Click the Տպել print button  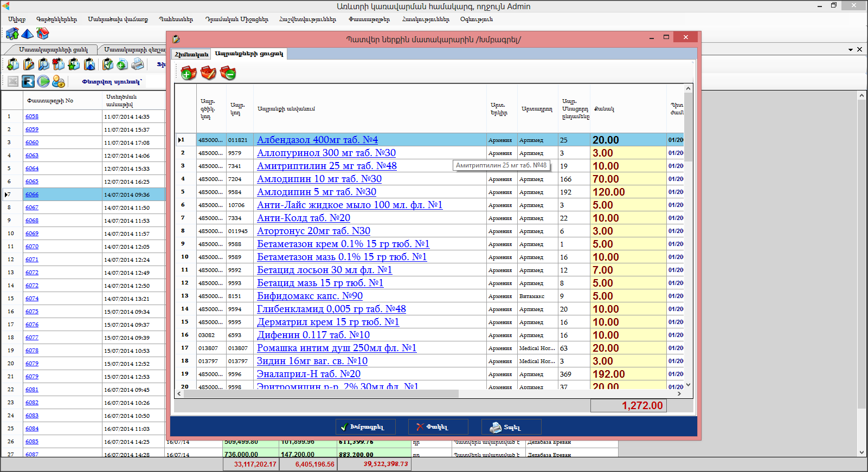(x=511, y=427)
